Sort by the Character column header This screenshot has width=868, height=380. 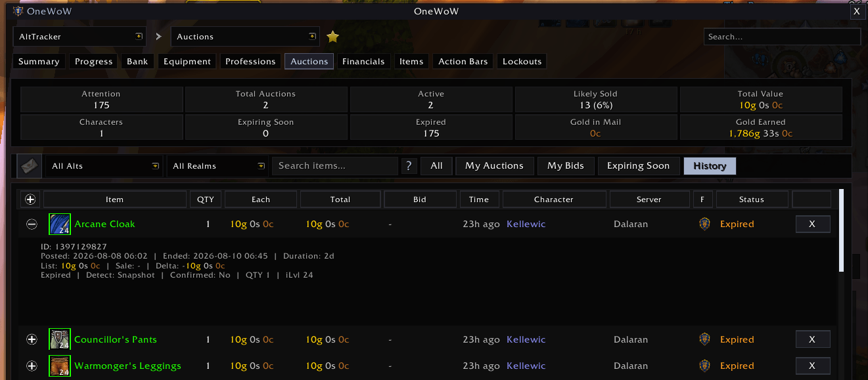pyautogui.click(x=554, y=200)
